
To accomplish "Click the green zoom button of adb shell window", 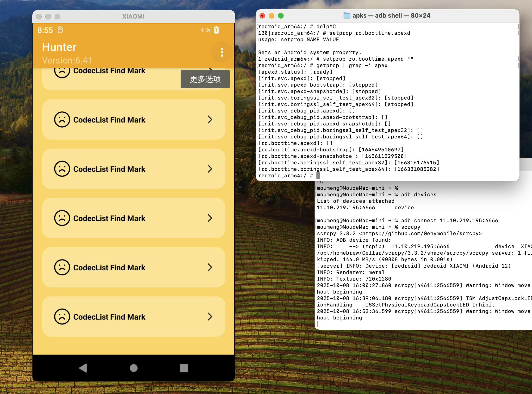I will [x=281, y=16].
